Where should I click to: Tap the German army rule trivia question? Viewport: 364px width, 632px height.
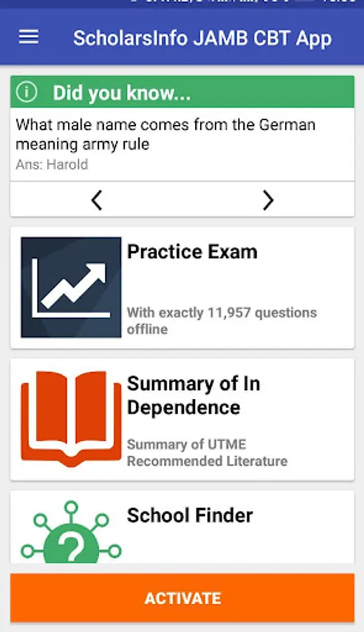coord(166,134)
